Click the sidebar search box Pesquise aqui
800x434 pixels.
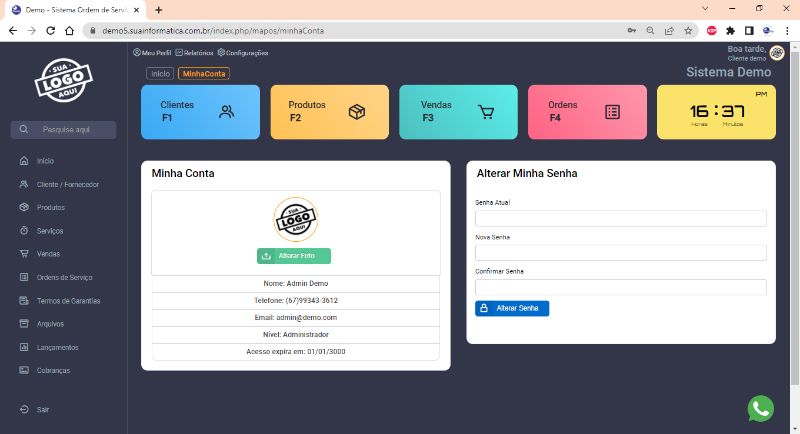(x=66, y=130)
